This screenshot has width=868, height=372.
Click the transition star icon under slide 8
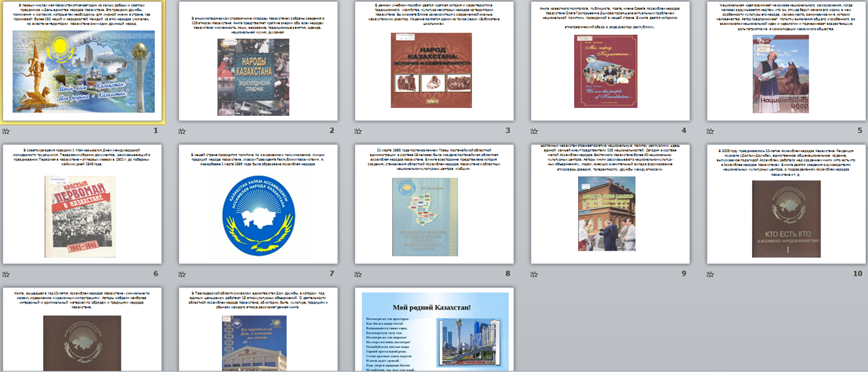tap(359, 274)
